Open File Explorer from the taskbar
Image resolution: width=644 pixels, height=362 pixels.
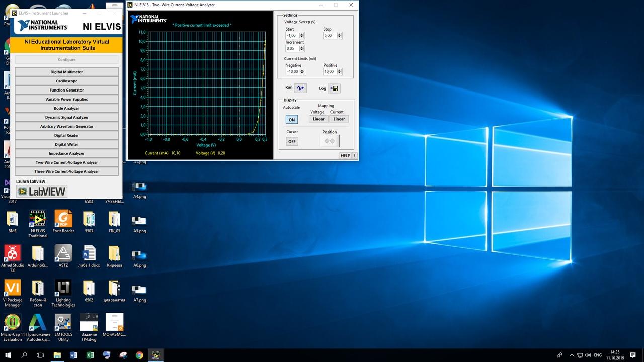(x=57, y=355)
